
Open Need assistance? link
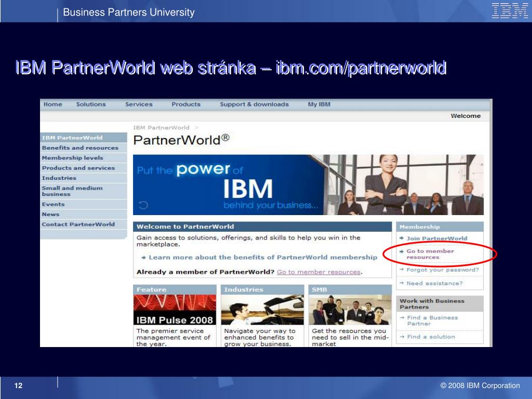(434, 284)
